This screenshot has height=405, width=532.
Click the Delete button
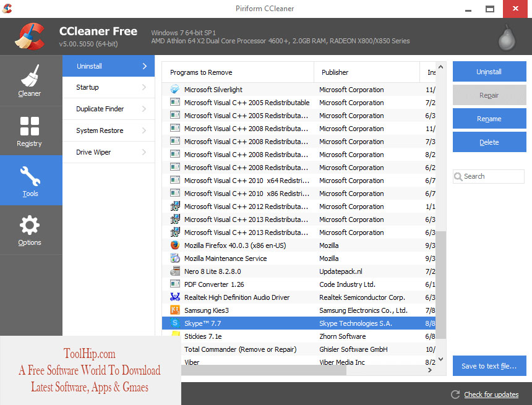tap(489, 142)
